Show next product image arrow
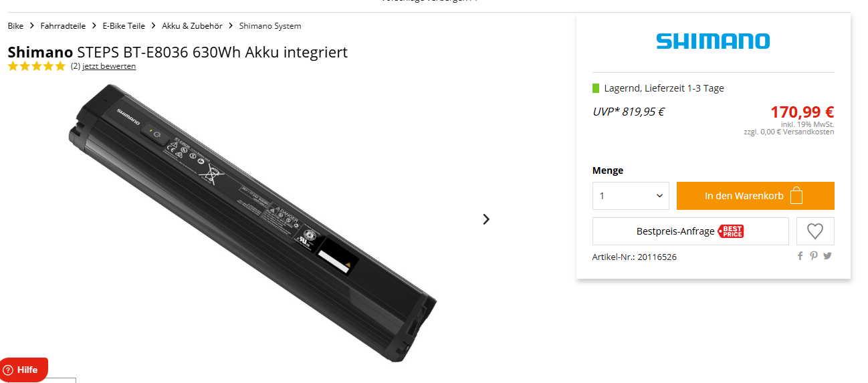 (486, 219)
